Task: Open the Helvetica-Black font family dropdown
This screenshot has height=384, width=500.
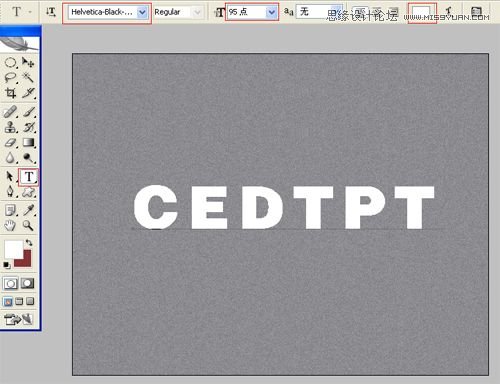Action: point(142,13)
